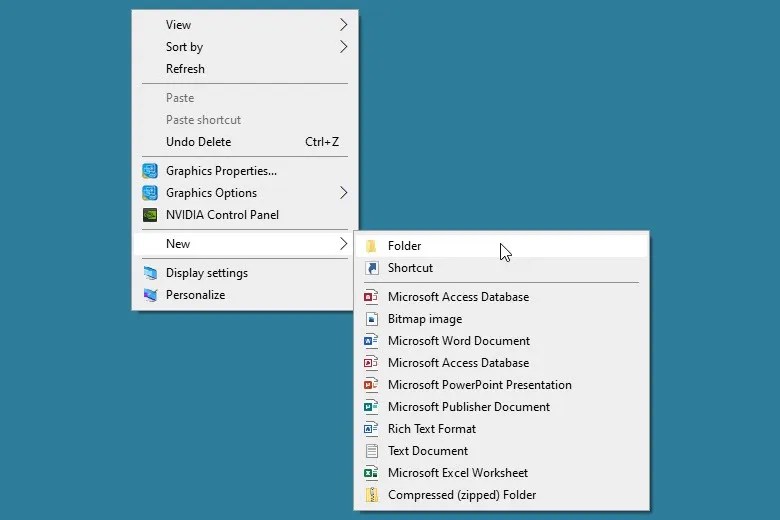Click the Excel Worksheet icon
The width and height of the screenshot is (780, 520).
371,473
